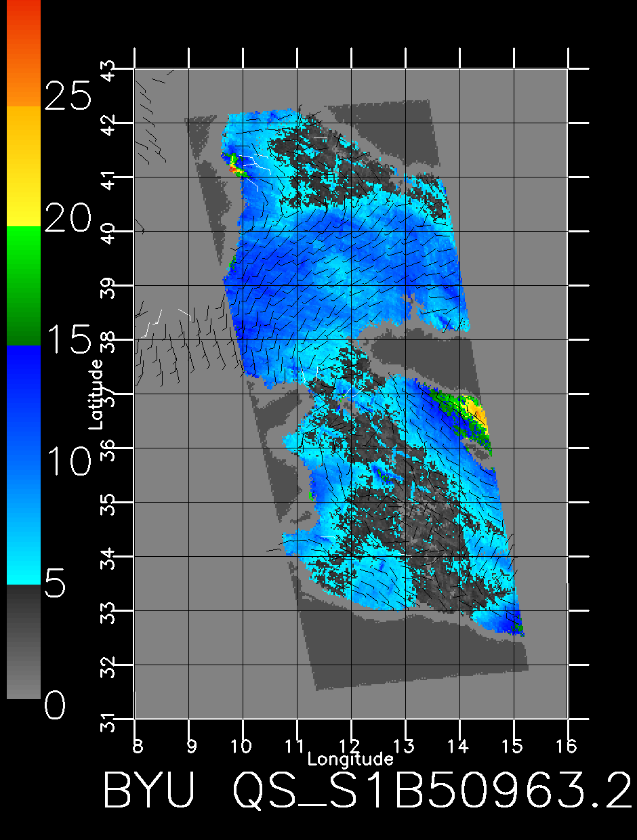Click the colorbar value label 5
The image size is (637, 840).
(x=56, y=584)
